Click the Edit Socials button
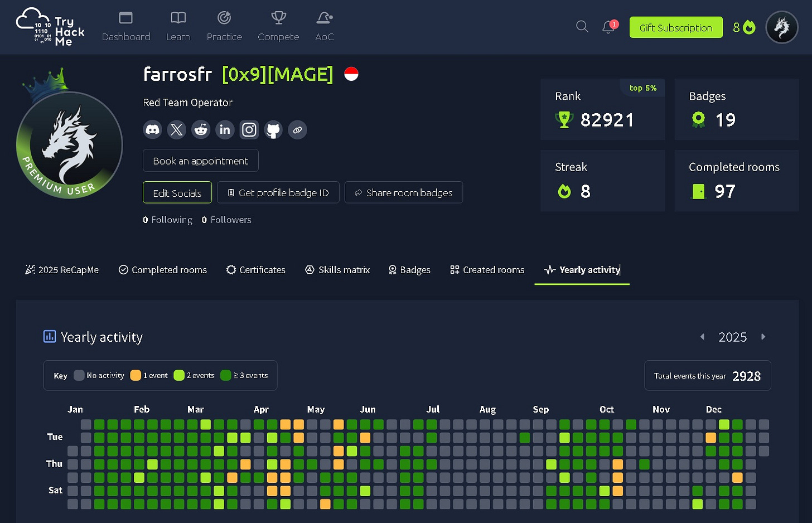This screenshot has height=523, width=812. tap(177, 192)
